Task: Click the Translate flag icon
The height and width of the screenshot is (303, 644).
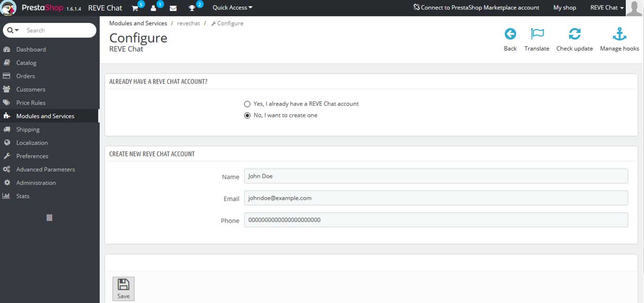Action: point(537,34)
